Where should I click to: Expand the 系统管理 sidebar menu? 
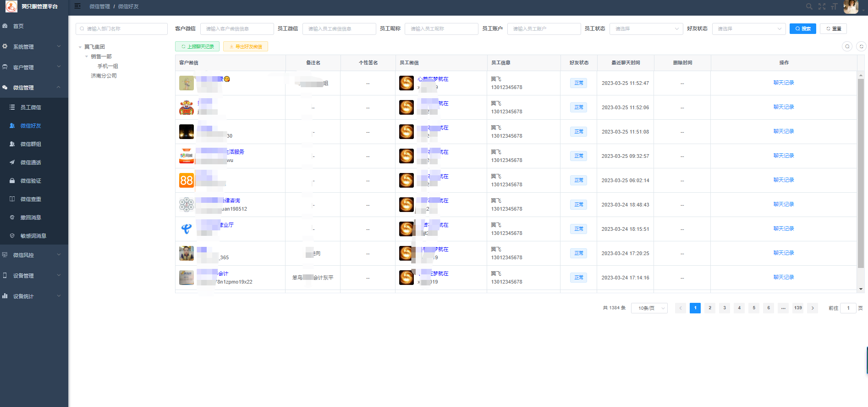[x=32, y=47]
